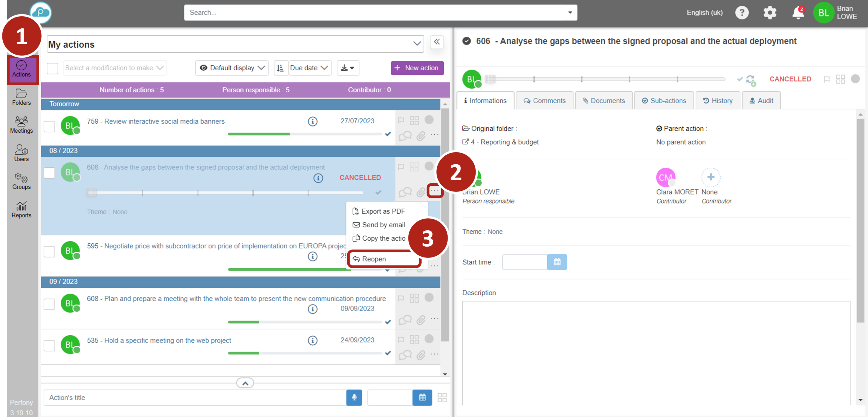Open the Meetings sidebar section
868x417 pixels.
pos(21,125)
